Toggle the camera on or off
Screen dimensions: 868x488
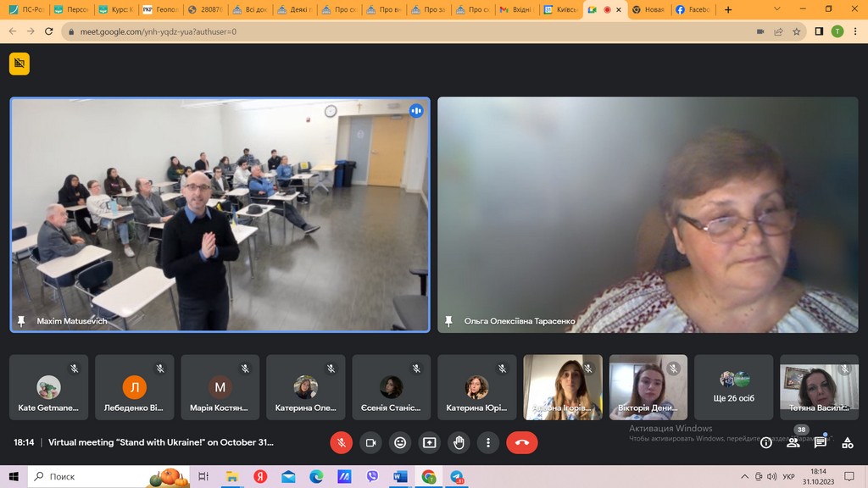point(370,442)
